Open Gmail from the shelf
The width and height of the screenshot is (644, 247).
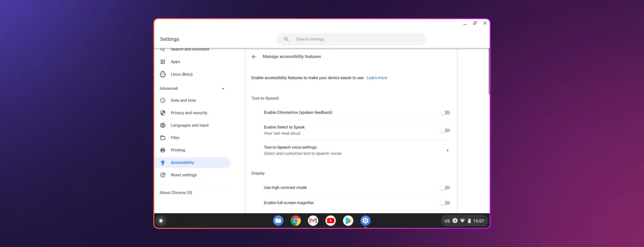(x=313, y=221)
